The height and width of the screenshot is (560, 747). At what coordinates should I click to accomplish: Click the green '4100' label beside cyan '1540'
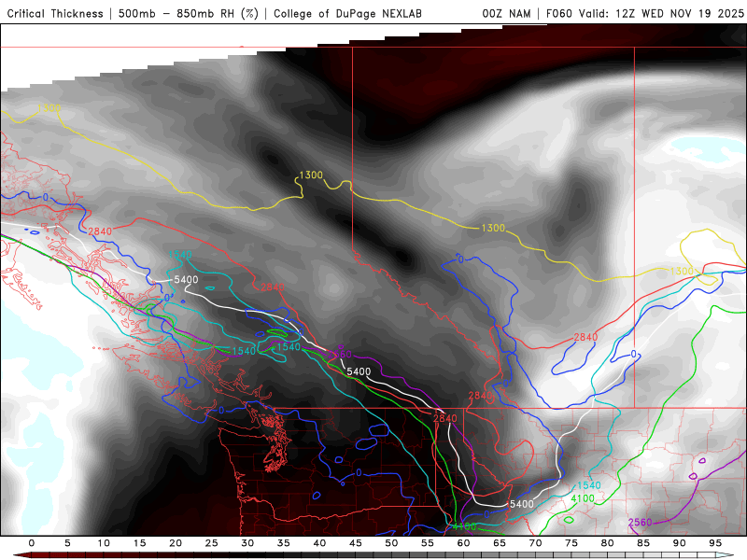(583, 498)
